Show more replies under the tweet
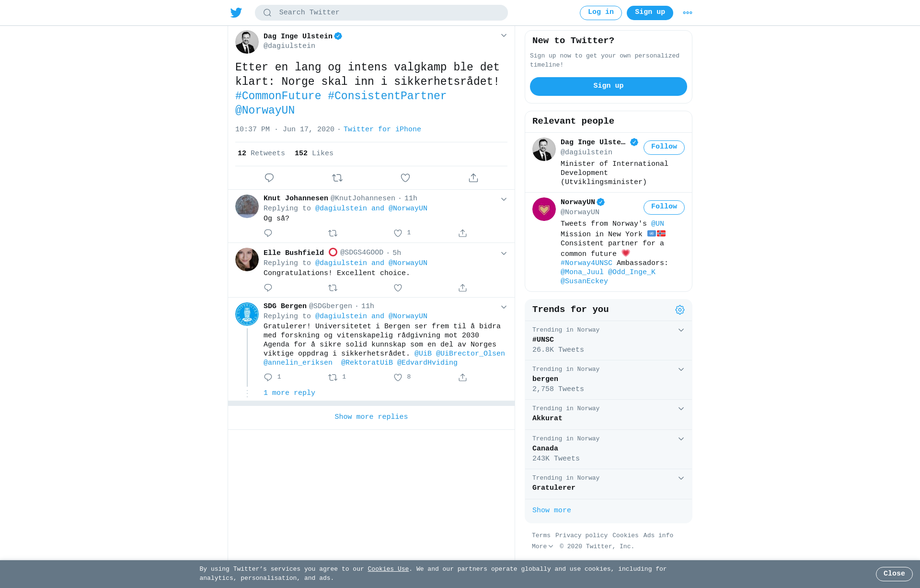This screenshot has width=920, height=588. point(371,417)
